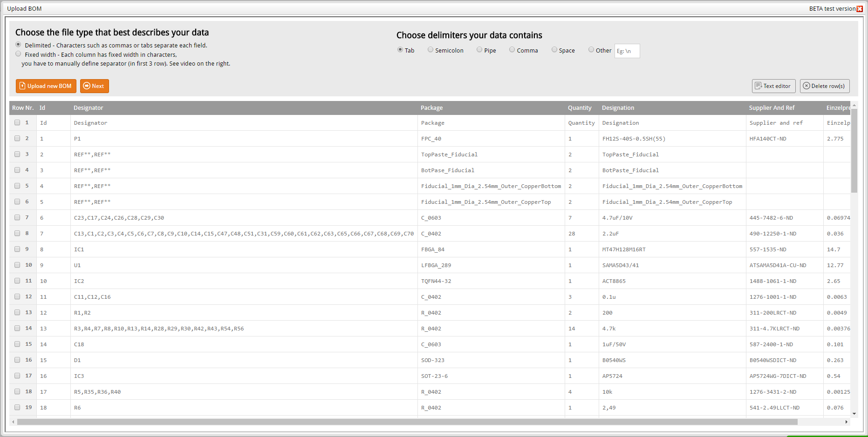Choose the Pipe delimiter

479,50
